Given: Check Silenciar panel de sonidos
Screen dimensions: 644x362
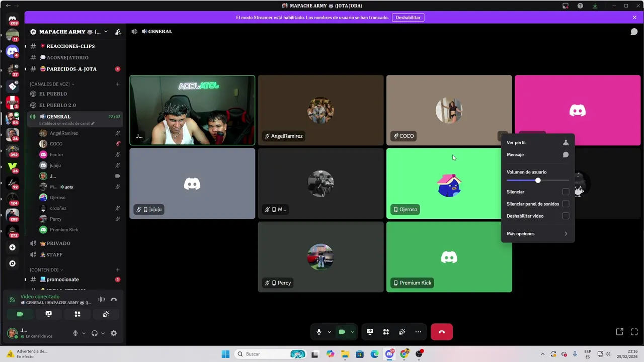Looking at the screenshot, I should click(566, 204).
